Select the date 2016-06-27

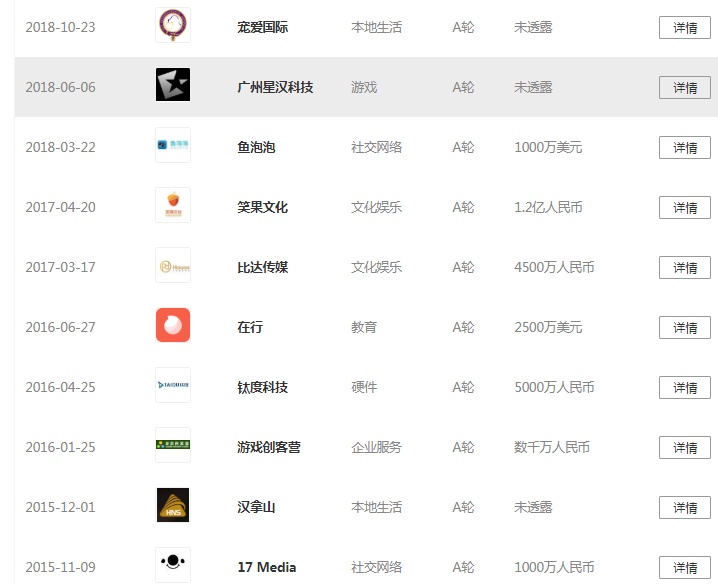click(60, 327)
